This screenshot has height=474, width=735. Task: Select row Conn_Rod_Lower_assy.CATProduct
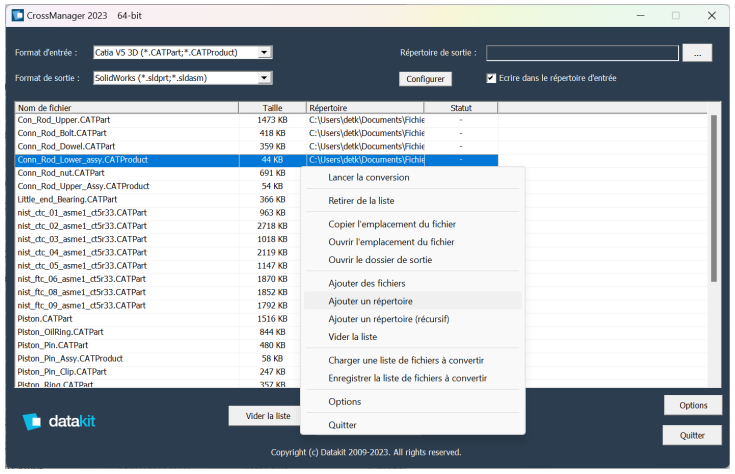256,160
